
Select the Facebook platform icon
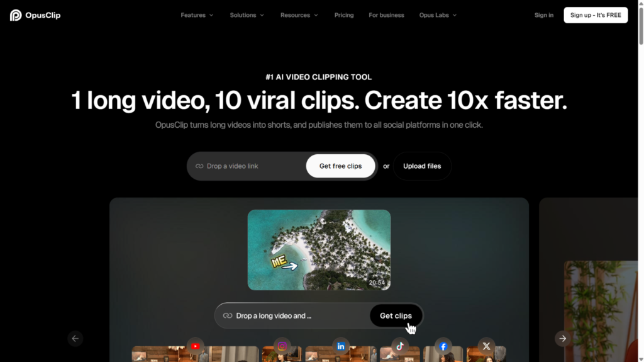coord(443,346)
